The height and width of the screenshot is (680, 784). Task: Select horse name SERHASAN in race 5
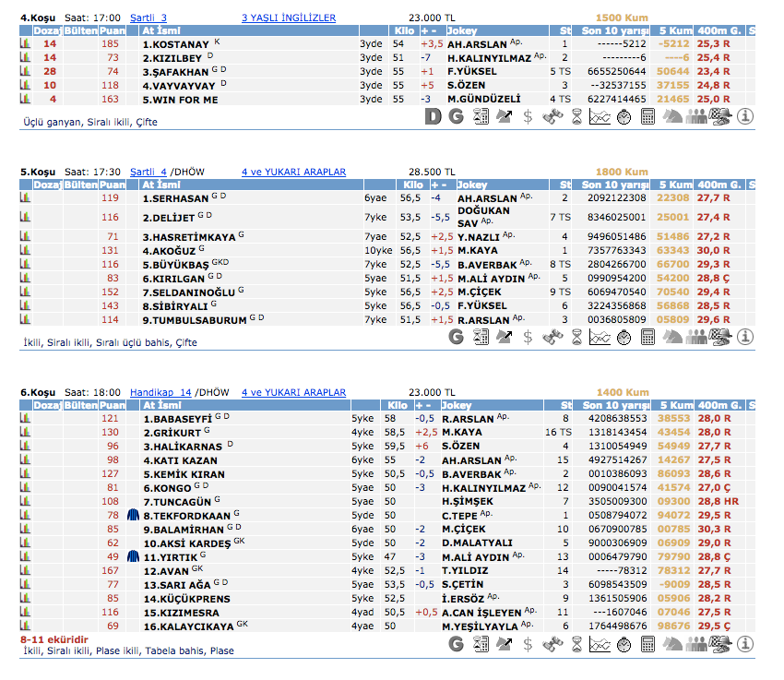point(175,198)
